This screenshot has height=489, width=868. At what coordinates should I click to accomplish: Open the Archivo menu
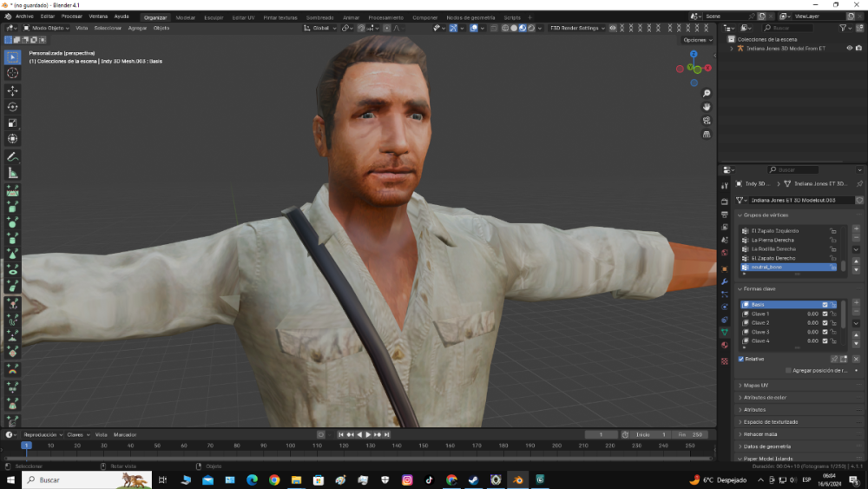pos(23,17)
